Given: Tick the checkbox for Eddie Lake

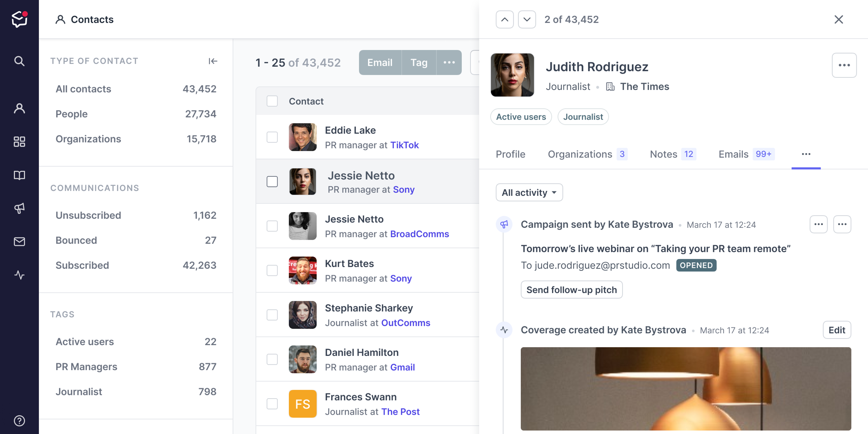Looking at the screenshot, I should click(272, 137).
